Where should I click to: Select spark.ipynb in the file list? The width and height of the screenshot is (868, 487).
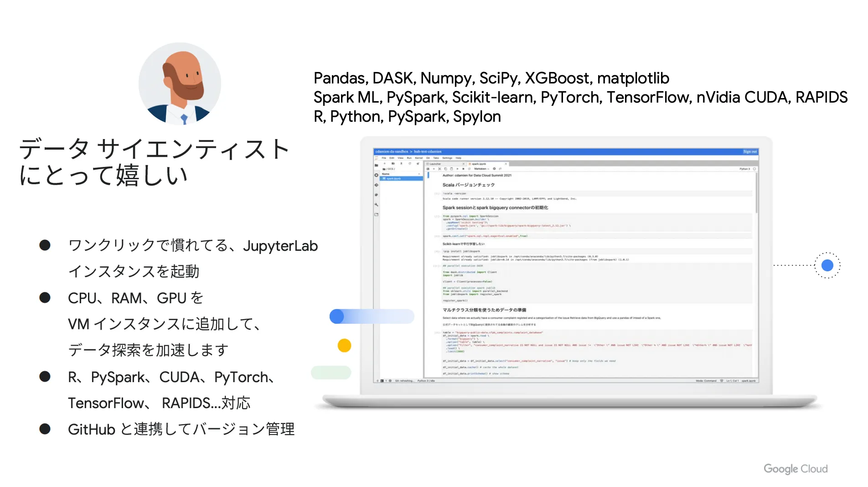point(401,179)
